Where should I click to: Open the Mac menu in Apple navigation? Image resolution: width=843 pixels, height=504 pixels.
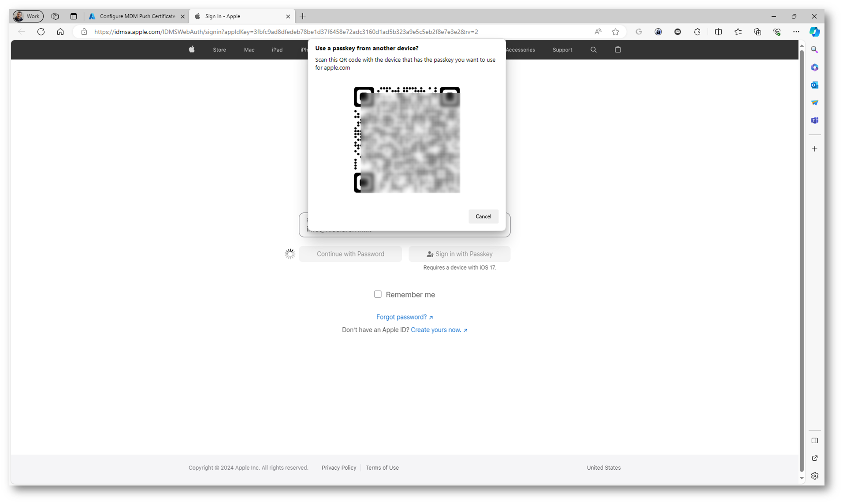(x=249, y=50)
